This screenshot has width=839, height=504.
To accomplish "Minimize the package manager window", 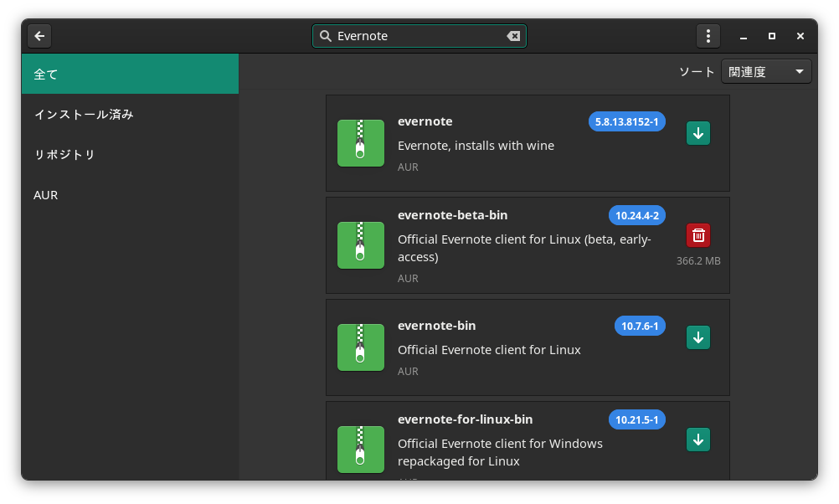I will point(744,36).
